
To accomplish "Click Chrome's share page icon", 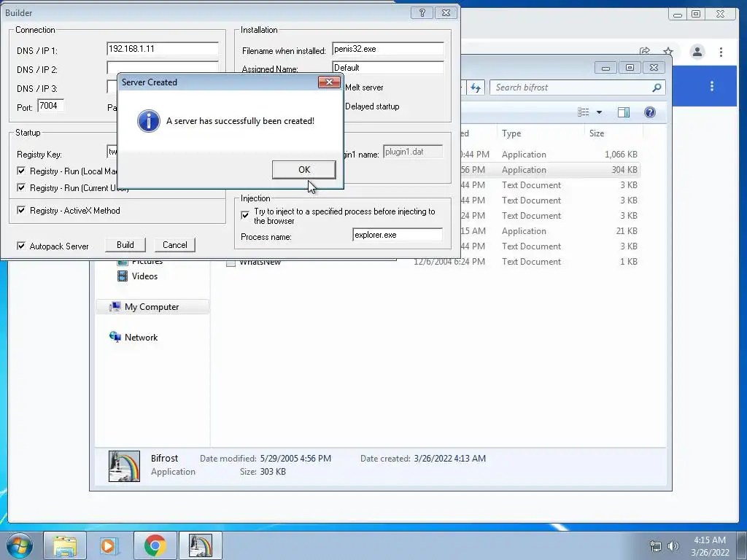I will tap(645, 52).
